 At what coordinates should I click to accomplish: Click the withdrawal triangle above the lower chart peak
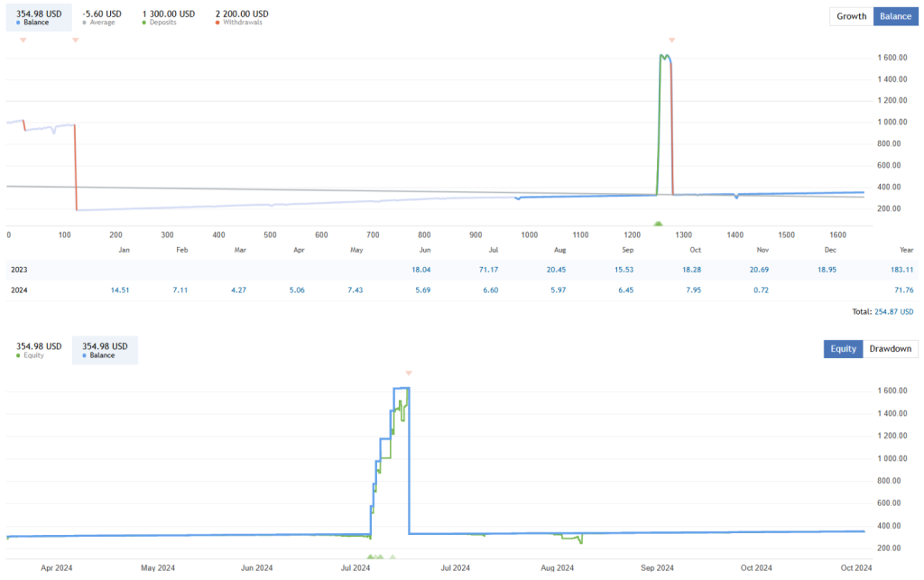pos(409,373)
